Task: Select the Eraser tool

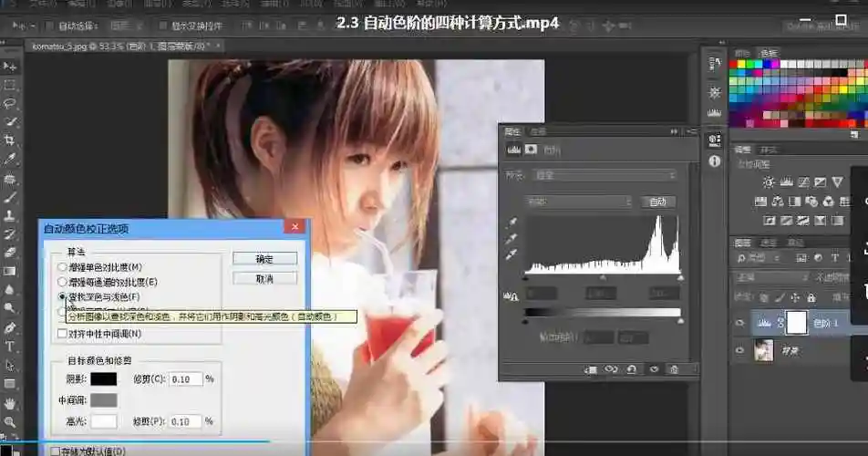Action: pos(9,253)
